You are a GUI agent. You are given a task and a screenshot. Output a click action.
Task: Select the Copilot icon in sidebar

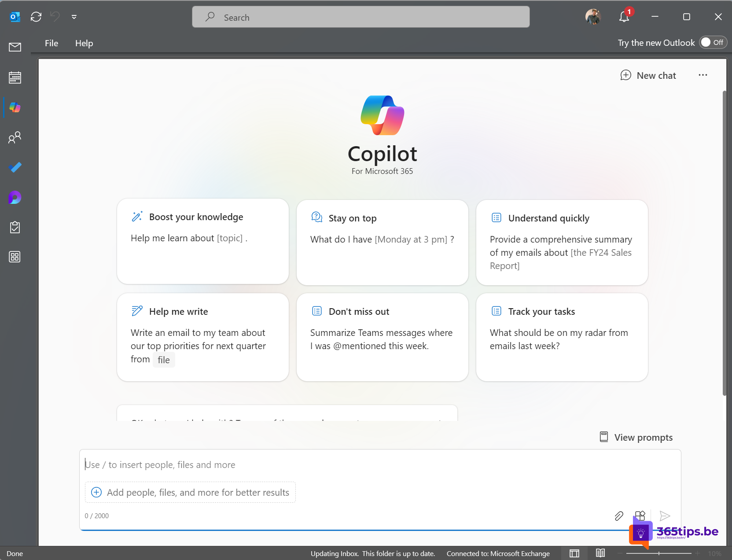pos(15,107)
